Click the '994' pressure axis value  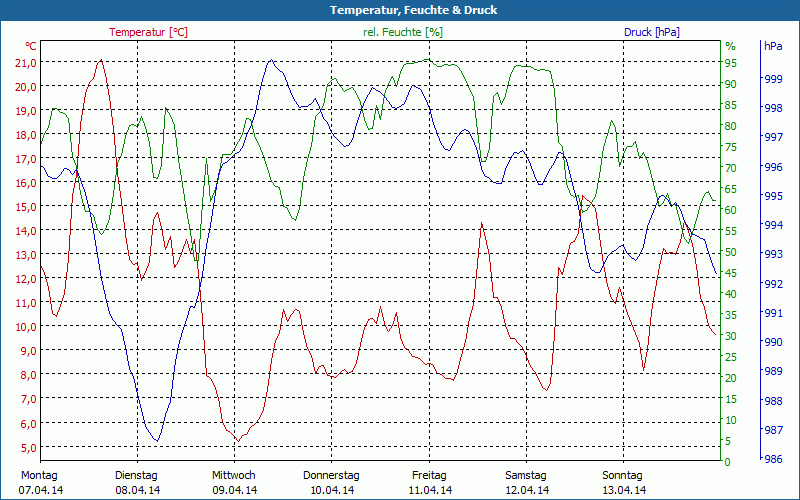pos(773,225)
